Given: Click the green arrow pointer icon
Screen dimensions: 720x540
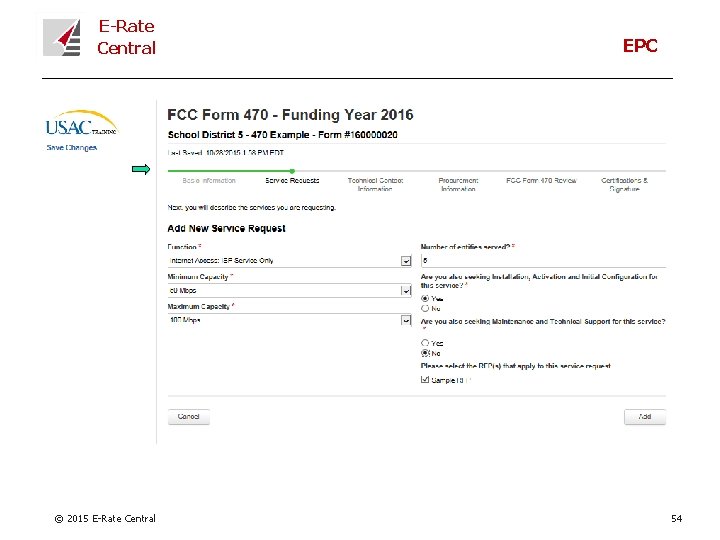Looking at the screenshot, I should coord(141,169).
